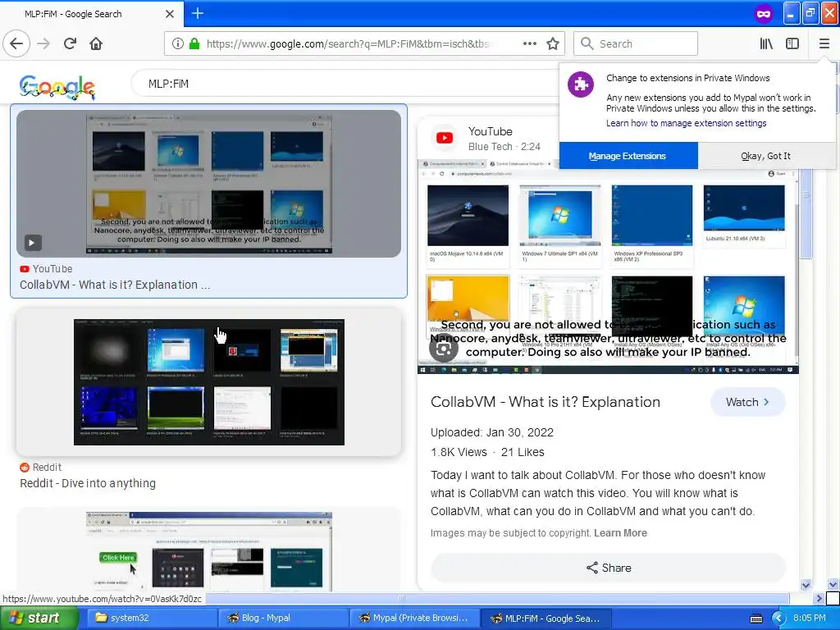The image size is (840, 630).
Task: Click the address bar URL
Action: click(x=347, y=43)
